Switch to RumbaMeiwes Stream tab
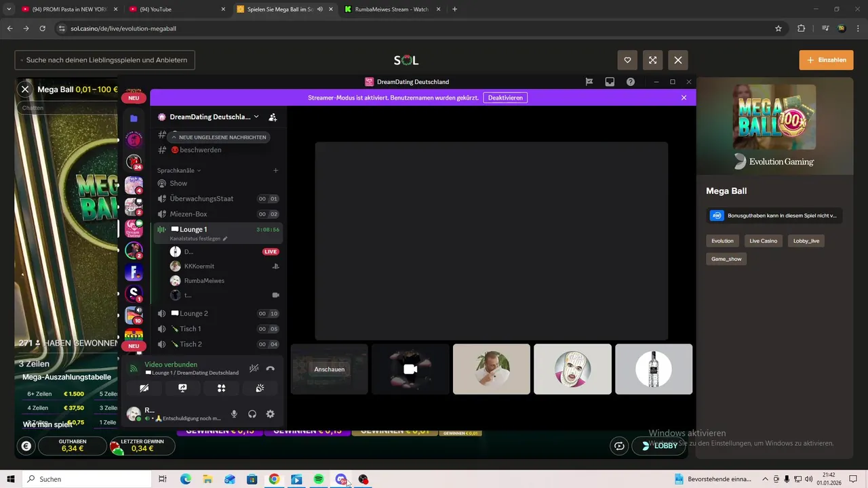The height and width of the screenshot is (488, 868). point(391,9)
